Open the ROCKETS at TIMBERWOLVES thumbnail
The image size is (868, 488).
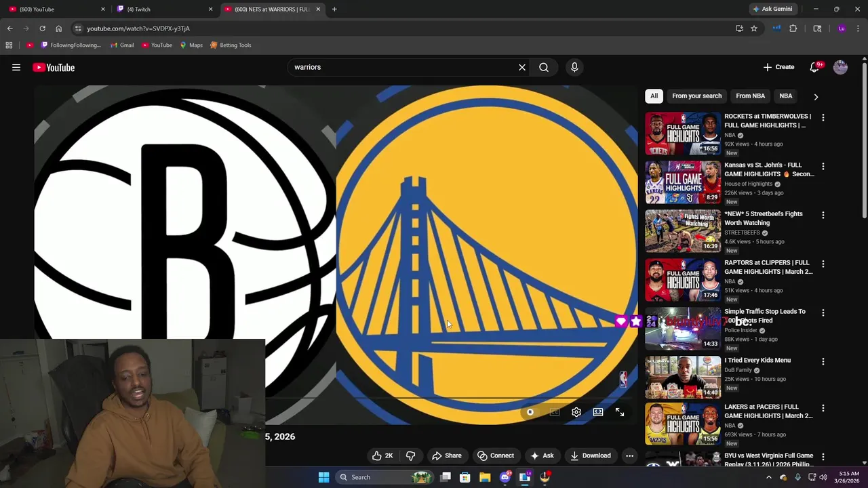coord(683,134)
